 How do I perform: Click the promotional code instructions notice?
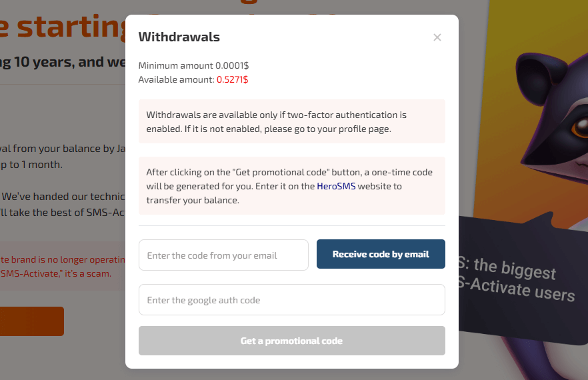click(x=291, y=186)
